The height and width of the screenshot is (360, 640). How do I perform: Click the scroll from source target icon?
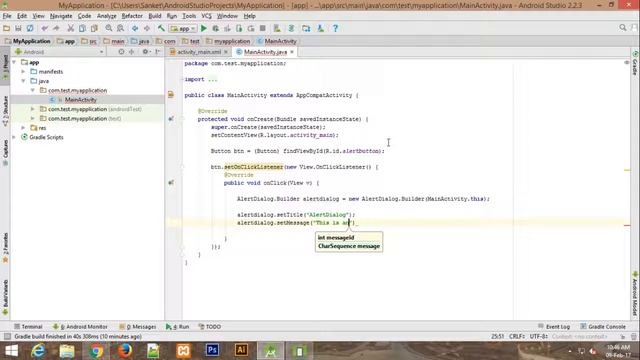tap(121, 52)
